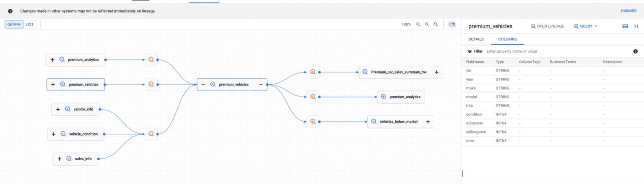Expand the vehicle_info node with plus
Screen dimensions: 644x184
[x=58, y=110]
